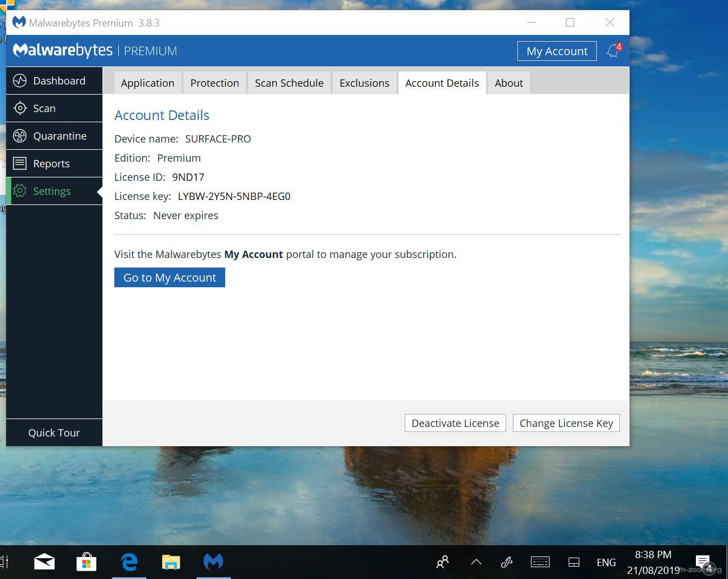Open the Exclusions tab

(x=364, y=83)
